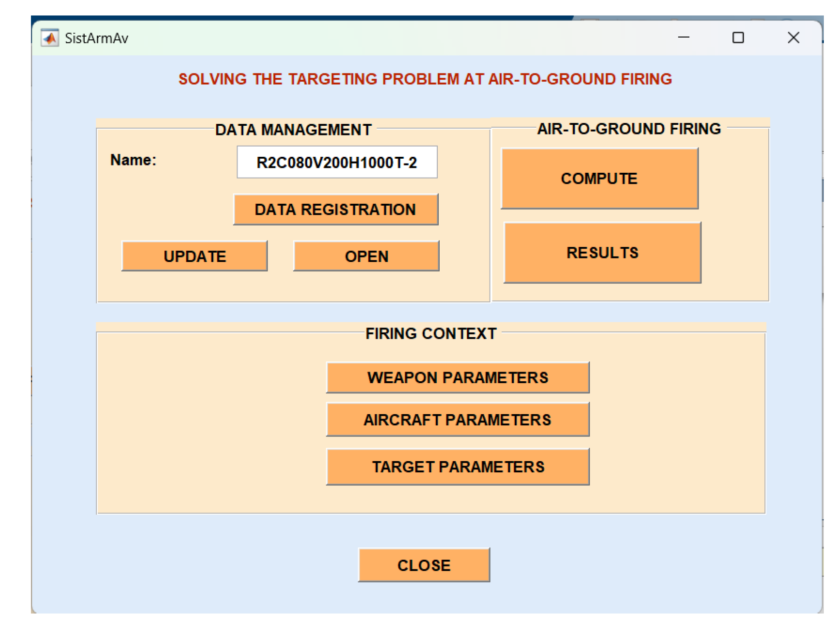834x644 pixels.
Task: Click the AIR-TO-GROUND FIRING panel title
Action: coord(628,129)
